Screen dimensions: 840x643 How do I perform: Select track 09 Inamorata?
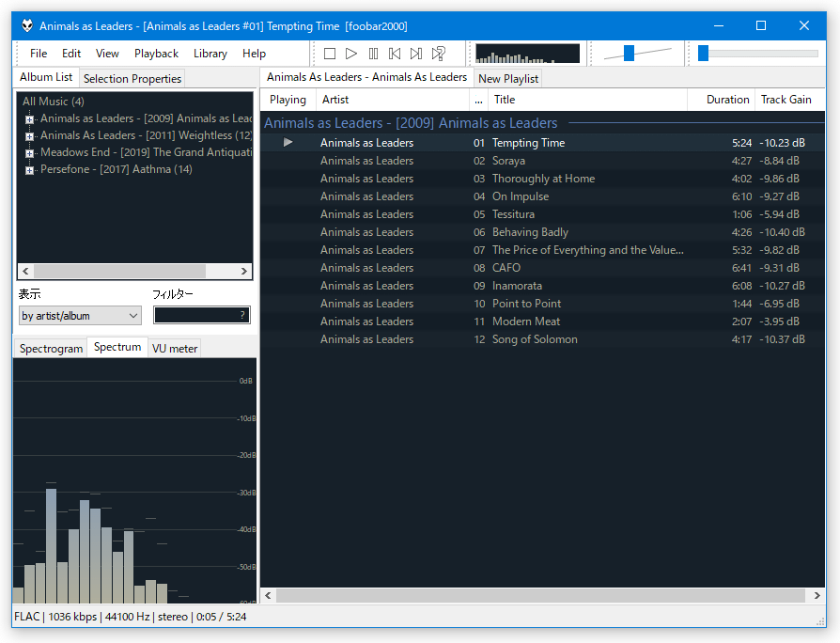543,286
